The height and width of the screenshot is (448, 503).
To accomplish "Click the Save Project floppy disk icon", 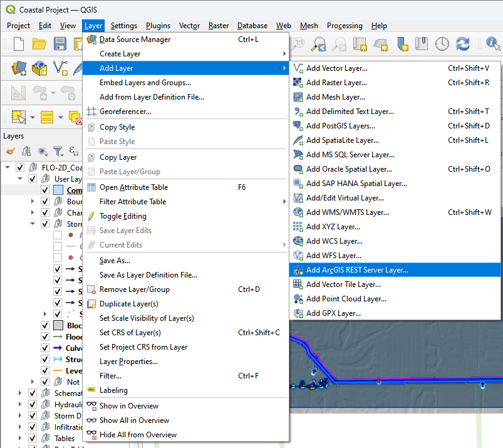I will click(x=60, y=44).
